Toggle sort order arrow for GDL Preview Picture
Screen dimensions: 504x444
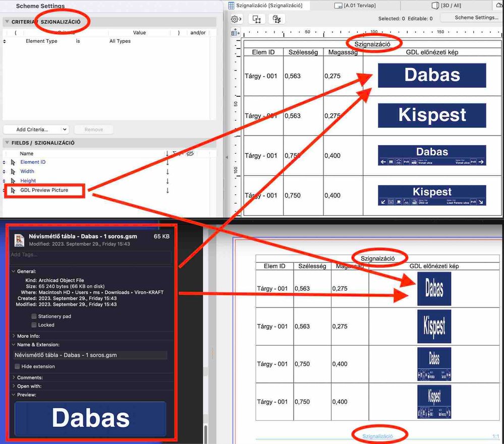tap(167, 191)
